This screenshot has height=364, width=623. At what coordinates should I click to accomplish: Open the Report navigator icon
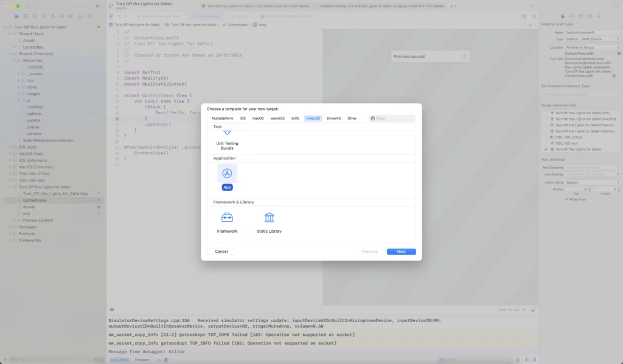click(89, 16)
